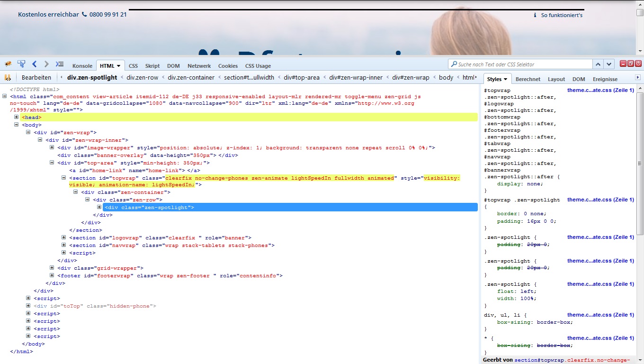Select the div class banner-overlay line
The image size is (644, 364).
tap(147, 155)
